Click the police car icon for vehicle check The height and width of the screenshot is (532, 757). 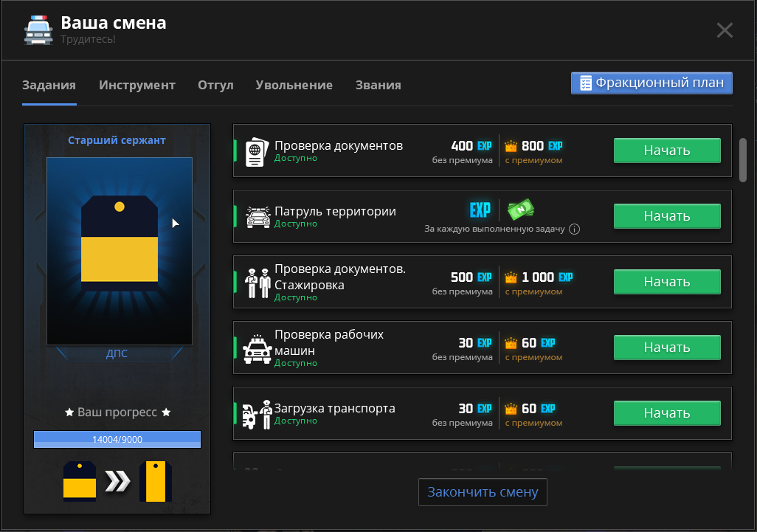(257, 348)
